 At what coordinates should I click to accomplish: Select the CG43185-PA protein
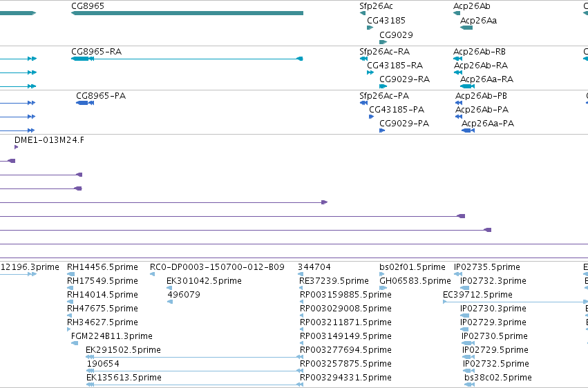pos(371,117)
